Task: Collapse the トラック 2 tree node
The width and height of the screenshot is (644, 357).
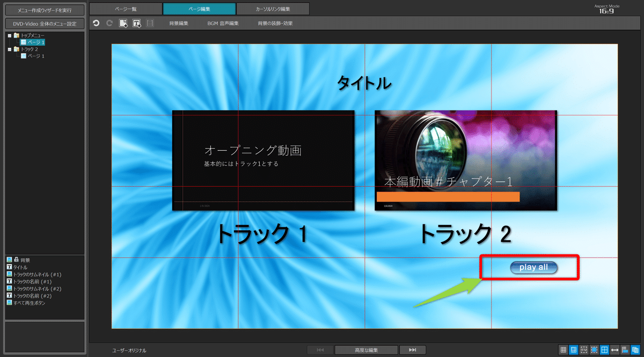Action: (x=10, y=49)
